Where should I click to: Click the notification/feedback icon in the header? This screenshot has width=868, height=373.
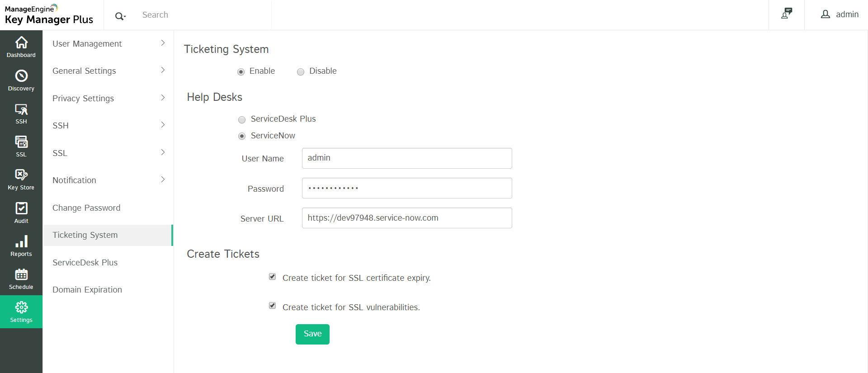click(786, 14)
